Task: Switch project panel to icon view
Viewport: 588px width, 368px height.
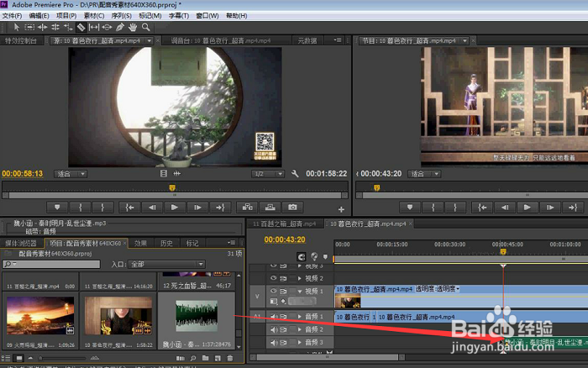Action: point(19,358)
